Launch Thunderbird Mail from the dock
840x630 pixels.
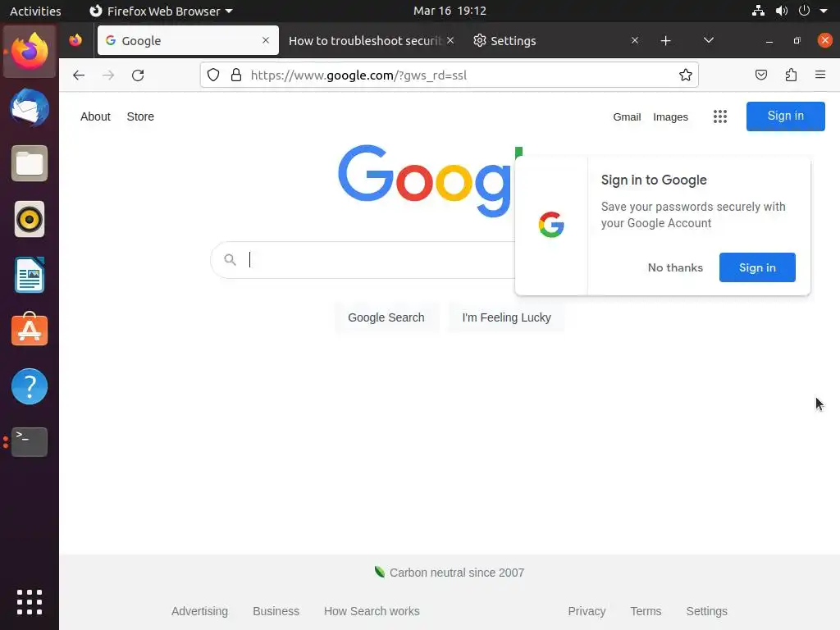coord(30,107)
